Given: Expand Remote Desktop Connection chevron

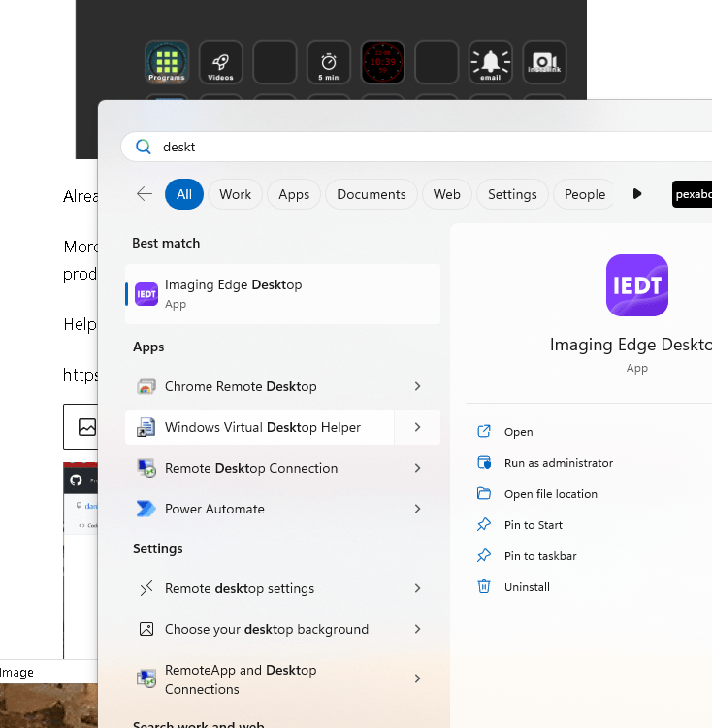Looking at the screenshot, I should (x=417, y=468).
